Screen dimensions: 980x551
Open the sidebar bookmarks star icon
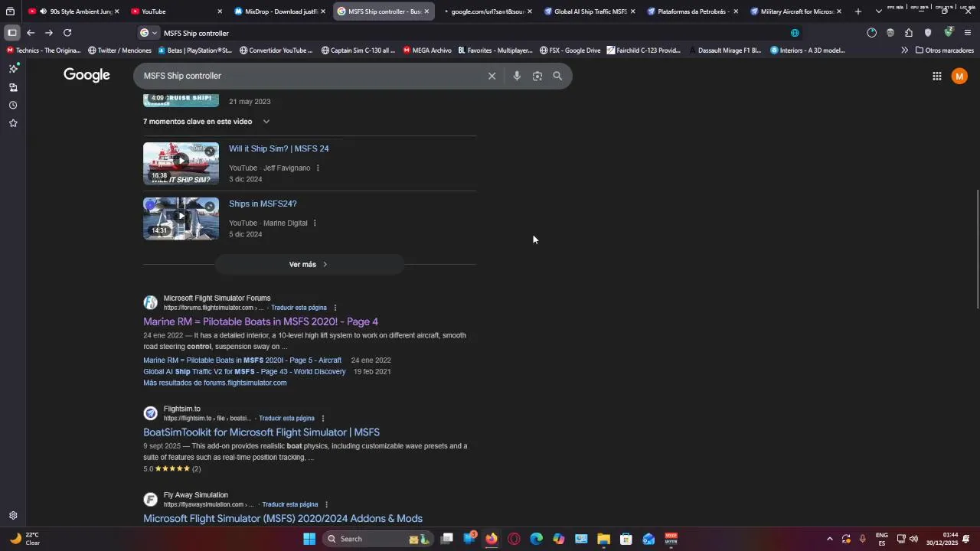[13, 123]
